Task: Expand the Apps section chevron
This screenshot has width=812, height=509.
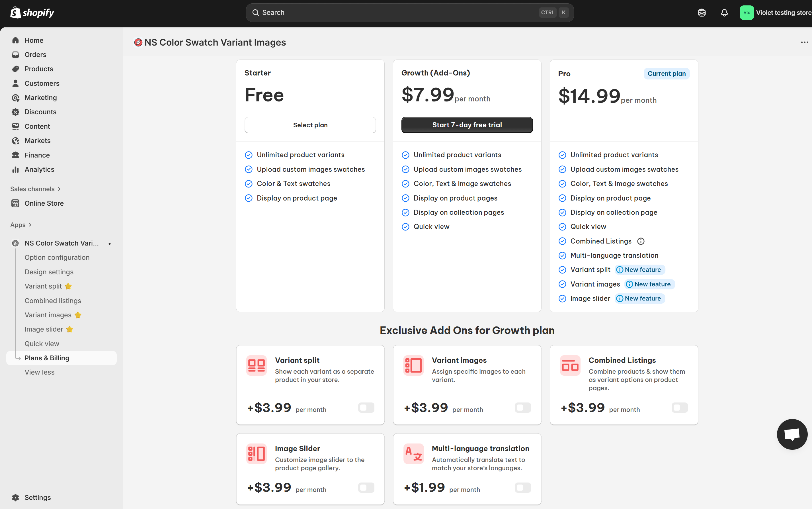Action: click(30, 224)
